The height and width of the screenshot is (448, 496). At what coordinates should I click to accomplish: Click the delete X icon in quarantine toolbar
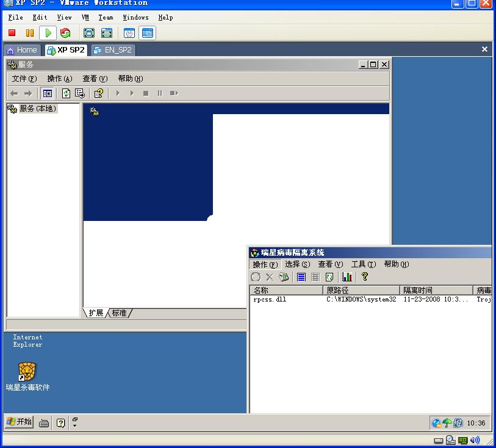[x=270, y=277]
